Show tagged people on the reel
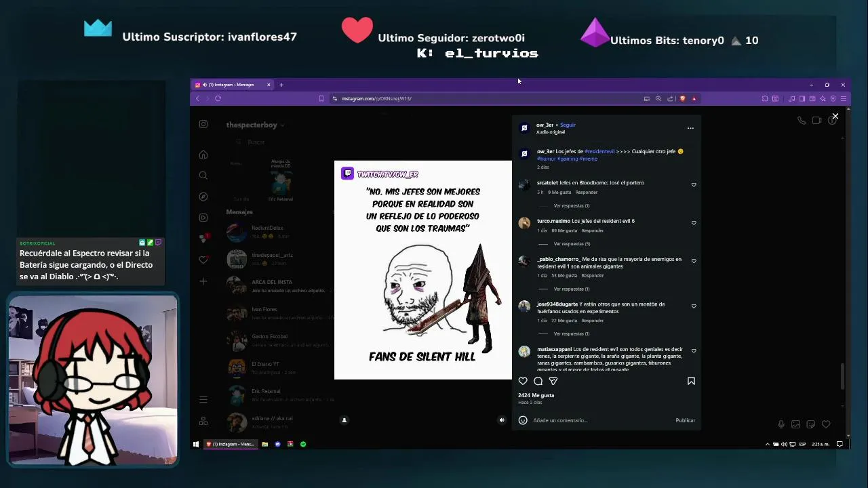 tap(344, 420)
